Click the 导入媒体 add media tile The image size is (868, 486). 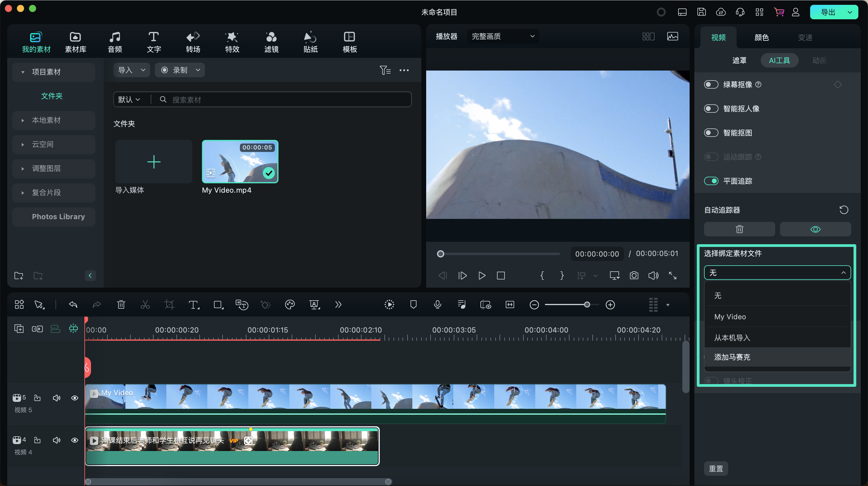click(154, 161)
